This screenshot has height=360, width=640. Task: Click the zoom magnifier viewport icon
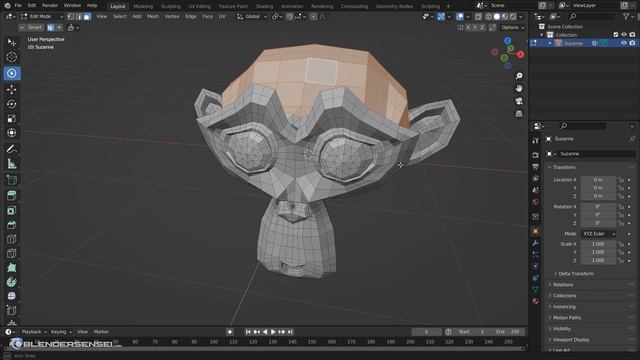(x=519, y=76)
